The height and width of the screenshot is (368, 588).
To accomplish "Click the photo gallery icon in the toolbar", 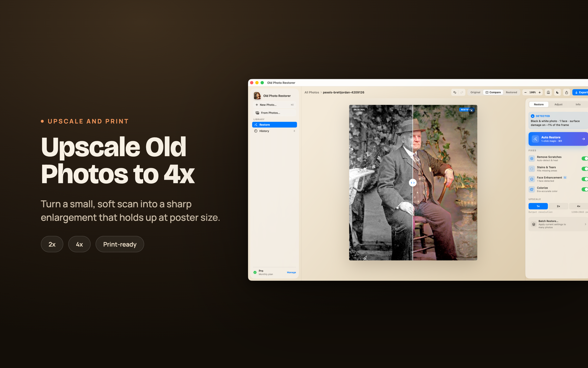I will [548, 92].
